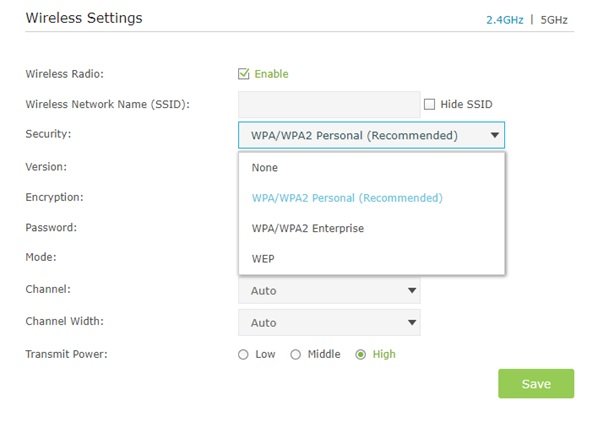The height and width of the screenshot is (422, 589).
Task: Enable the Hide SSID checkbox
Action: click(x=429, y=104)
